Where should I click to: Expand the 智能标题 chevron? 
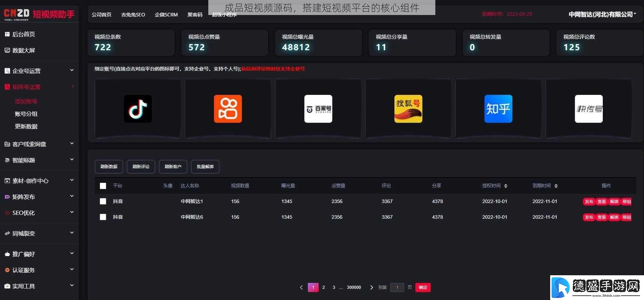72,160
